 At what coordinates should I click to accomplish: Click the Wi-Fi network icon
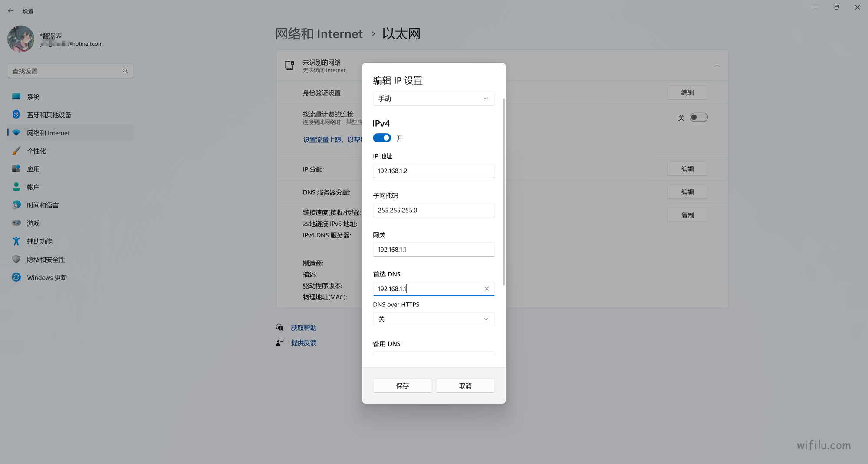16,133
